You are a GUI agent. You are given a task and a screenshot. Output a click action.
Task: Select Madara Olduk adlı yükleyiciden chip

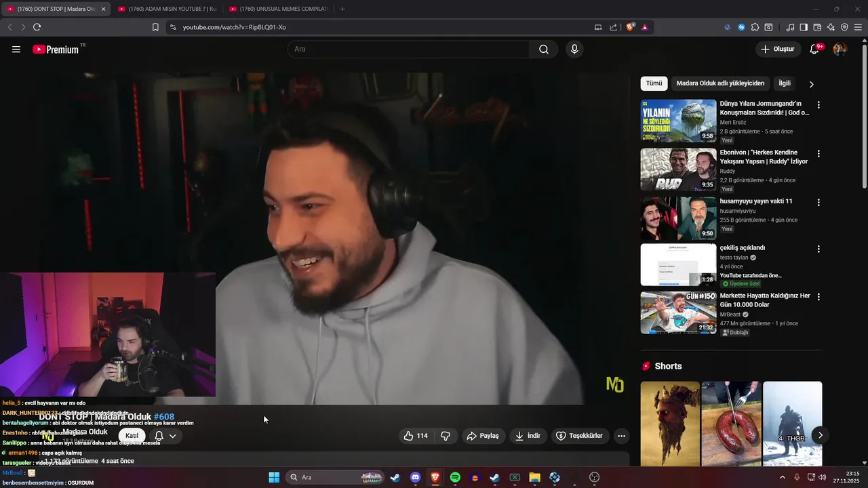pyautogui.click(x=720, y=83)
